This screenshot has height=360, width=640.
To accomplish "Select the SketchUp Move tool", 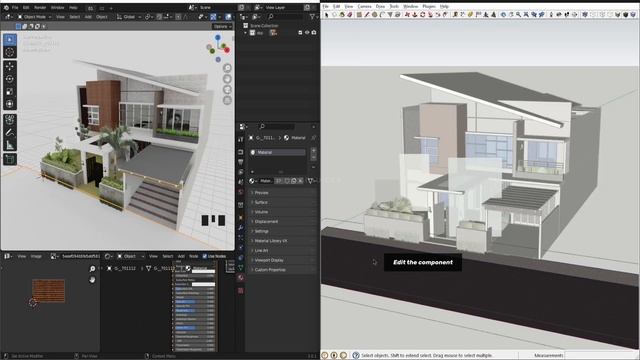I will click(407, 15).
